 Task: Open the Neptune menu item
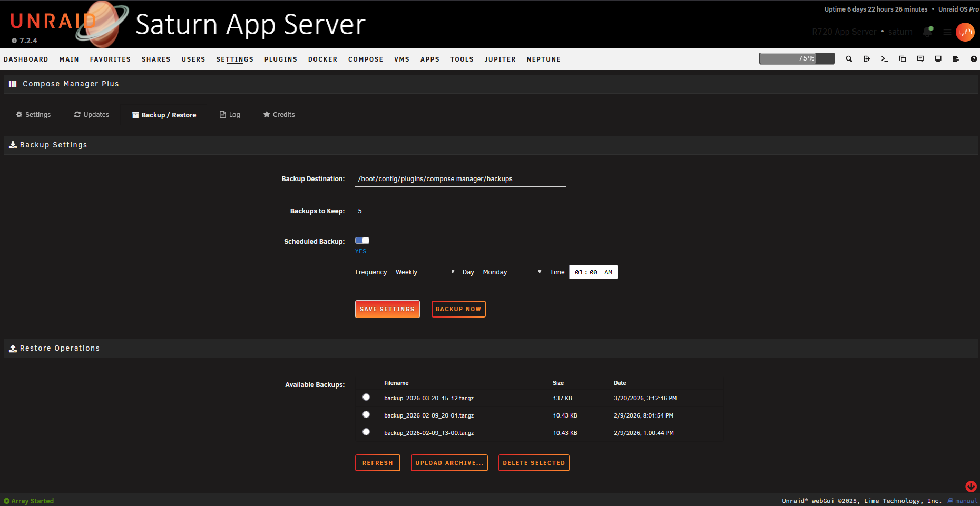[x=544, y=59]
